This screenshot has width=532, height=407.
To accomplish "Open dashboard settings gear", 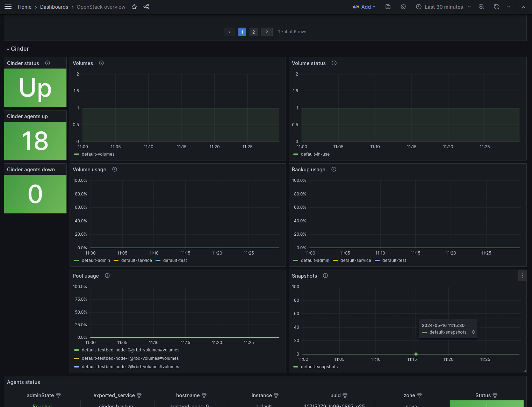I will tap(403, 7).
